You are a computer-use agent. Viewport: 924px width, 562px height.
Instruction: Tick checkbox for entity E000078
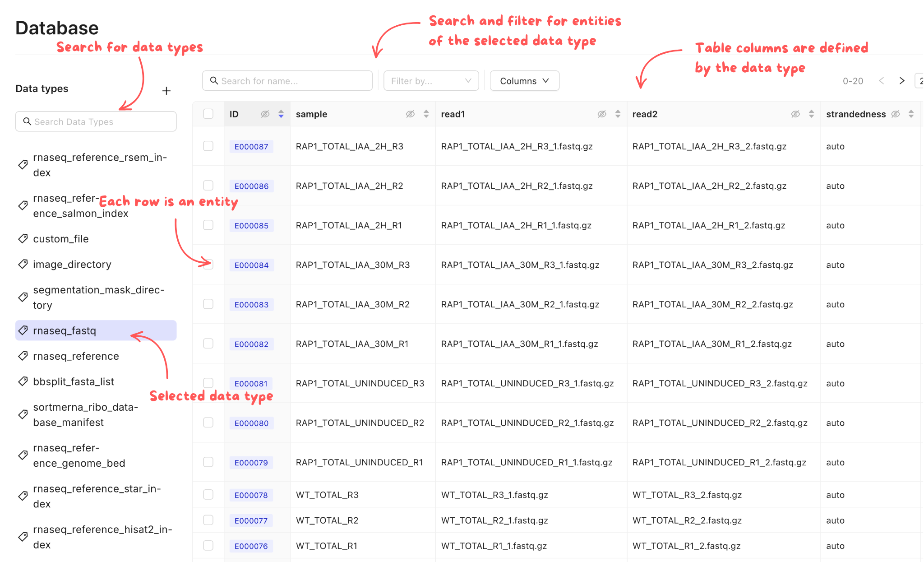tap(208, 494)
